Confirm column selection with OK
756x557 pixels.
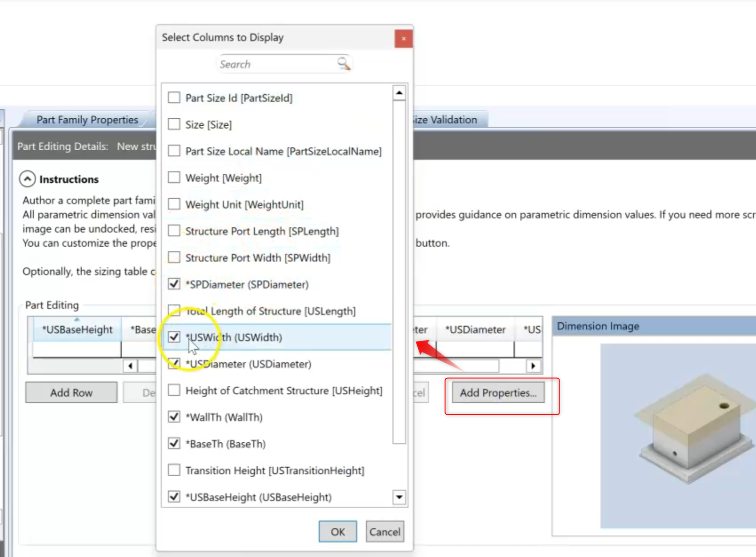(x=337, y=531)
